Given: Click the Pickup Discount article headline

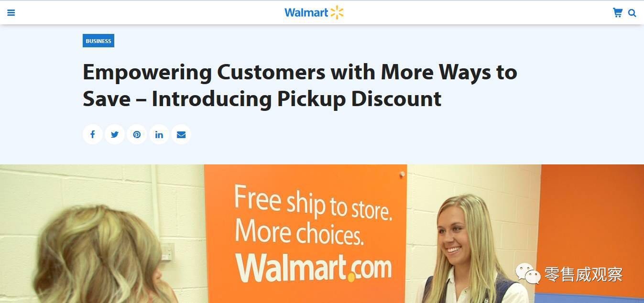Looking at the screenshot, I should click(300, 86).
